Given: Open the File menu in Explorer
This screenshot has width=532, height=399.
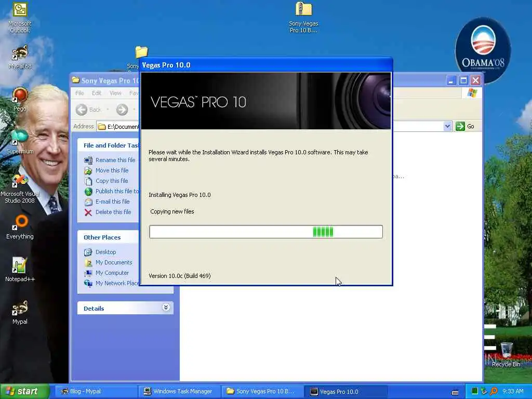Looking at the screenshot, I should coord(79,93).
